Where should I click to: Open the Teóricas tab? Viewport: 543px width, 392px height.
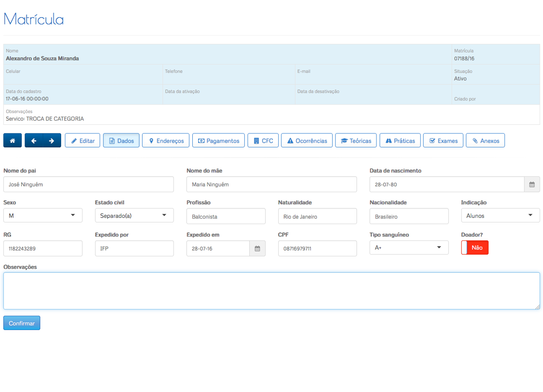click(356, 141)
